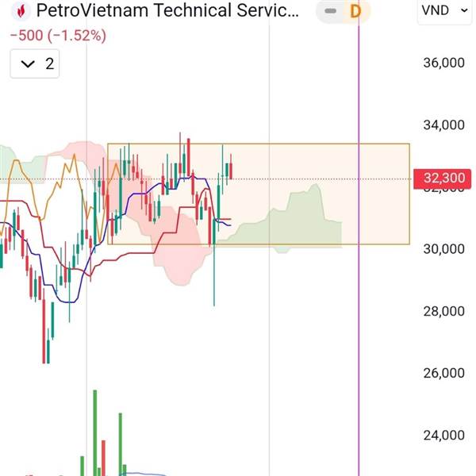
Task: Click the 24,000 price axis label
Action: [443, 436]
